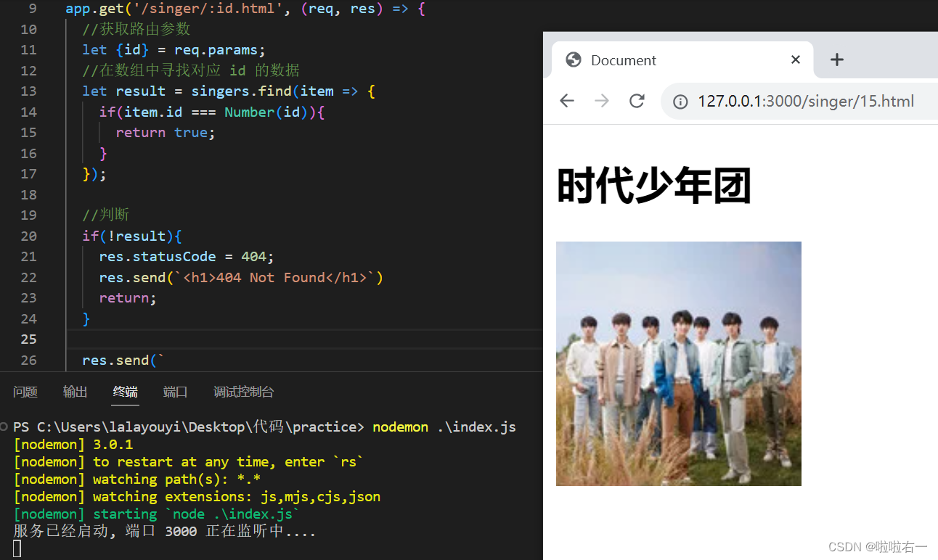Open the 端口 panel tab

[x=175, y=392]
